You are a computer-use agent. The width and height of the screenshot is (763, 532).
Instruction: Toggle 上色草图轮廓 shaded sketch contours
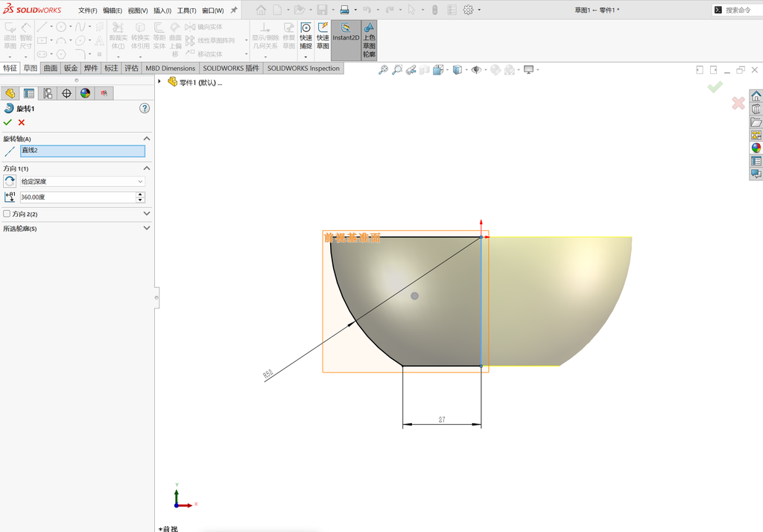pyautogui.click(x=370, y=40)
